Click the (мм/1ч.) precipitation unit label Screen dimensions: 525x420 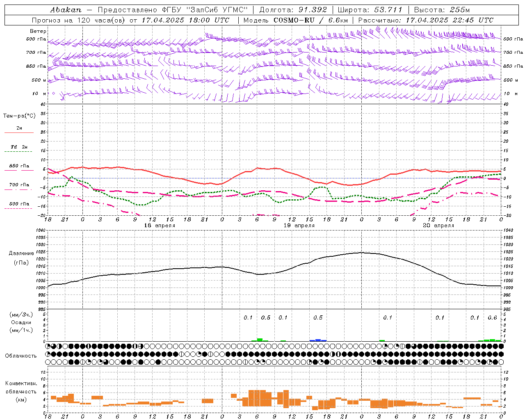(21, 330)
